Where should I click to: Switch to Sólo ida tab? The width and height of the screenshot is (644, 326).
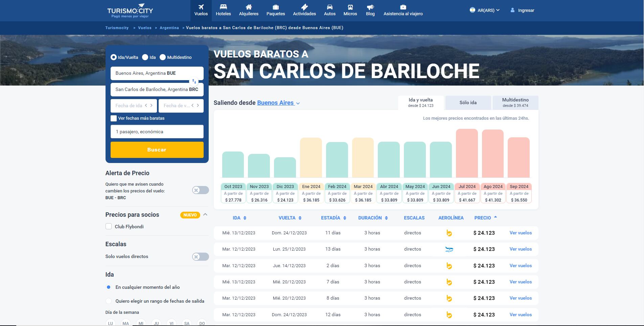[468, 102]
